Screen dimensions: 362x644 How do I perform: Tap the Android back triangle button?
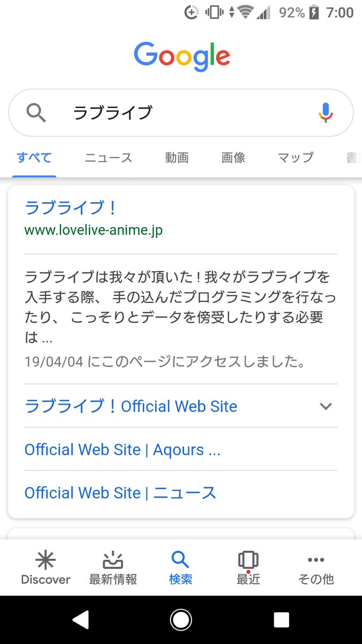click(80, 620)
